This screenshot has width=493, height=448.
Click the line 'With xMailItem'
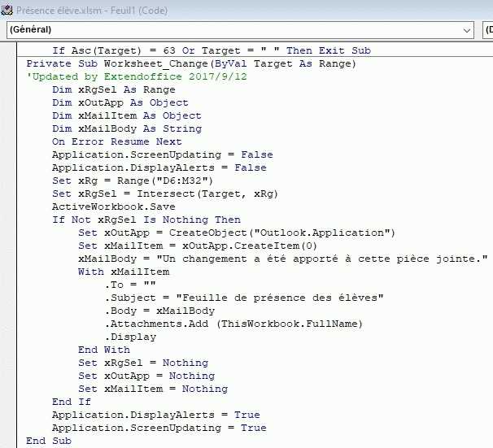[124, 272]
